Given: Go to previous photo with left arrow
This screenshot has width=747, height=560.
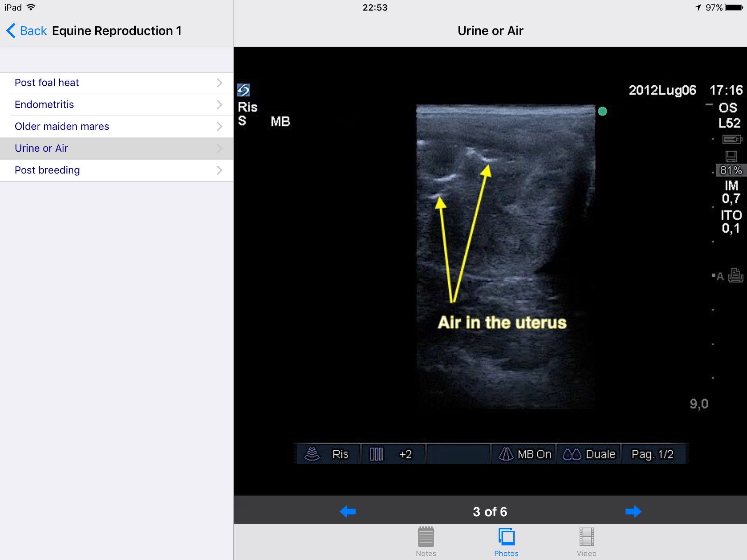Looking at the screenshot, I should (348, 512).
